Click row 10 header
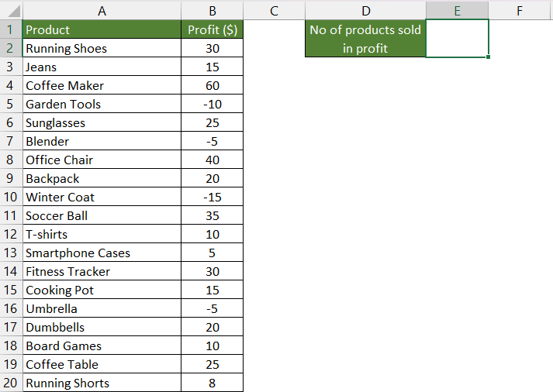 (x=11, y=197)
